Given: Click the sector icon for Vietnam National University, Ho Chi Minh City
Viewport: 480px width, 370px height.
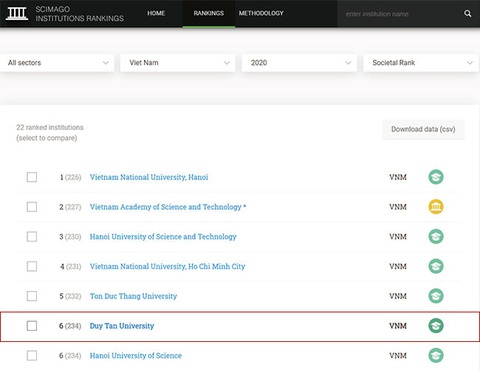Looking at the screenshot, I should click(436, 266).
